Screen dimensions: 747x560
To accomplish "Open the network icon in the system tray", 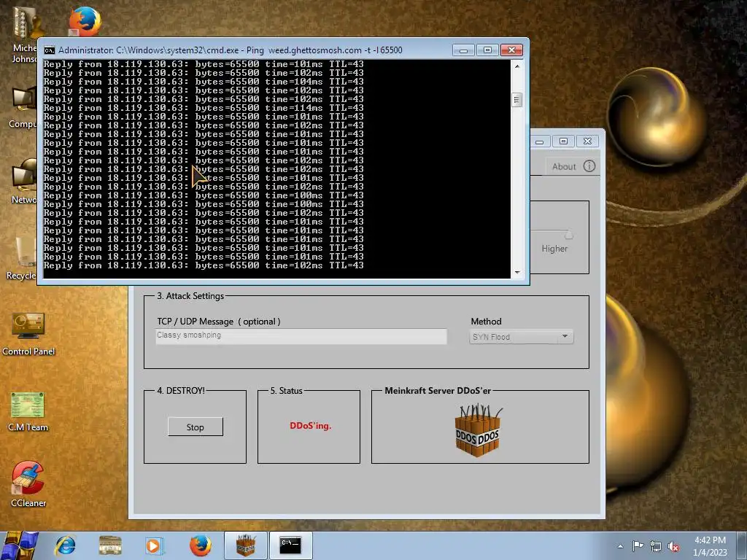I will tap(656, 546).
